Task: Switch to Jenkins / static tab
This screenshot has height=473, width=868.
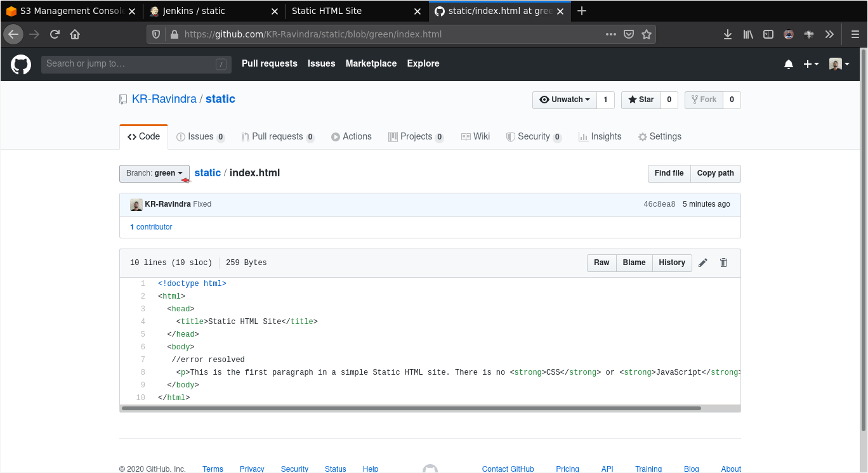Action: click(213, 11)
